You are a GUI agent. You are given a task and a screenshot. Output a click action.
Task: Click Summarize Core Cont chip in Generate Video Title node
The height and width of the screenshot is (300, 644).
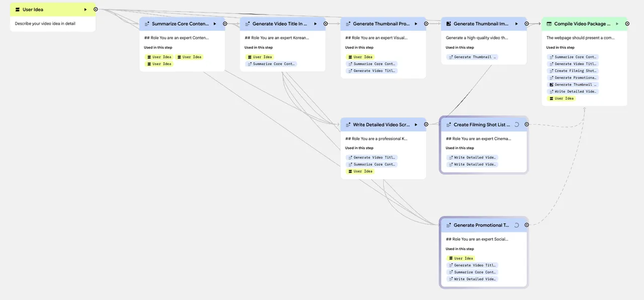tap(271, 64)
